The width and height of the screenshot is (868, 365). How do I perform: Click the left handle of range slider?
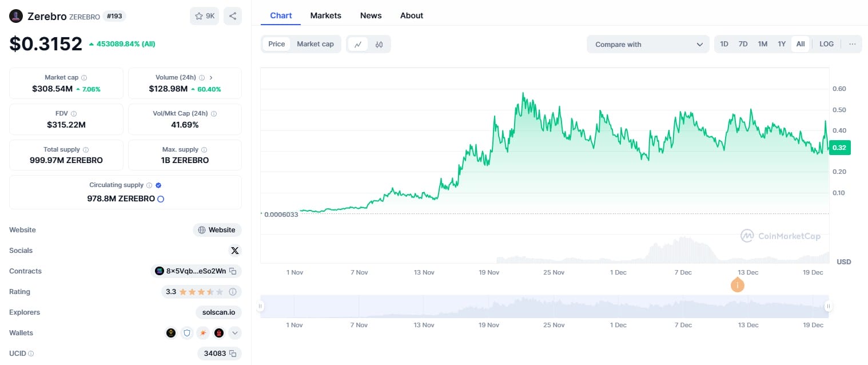pyautogui.click(x=261, y=307)
